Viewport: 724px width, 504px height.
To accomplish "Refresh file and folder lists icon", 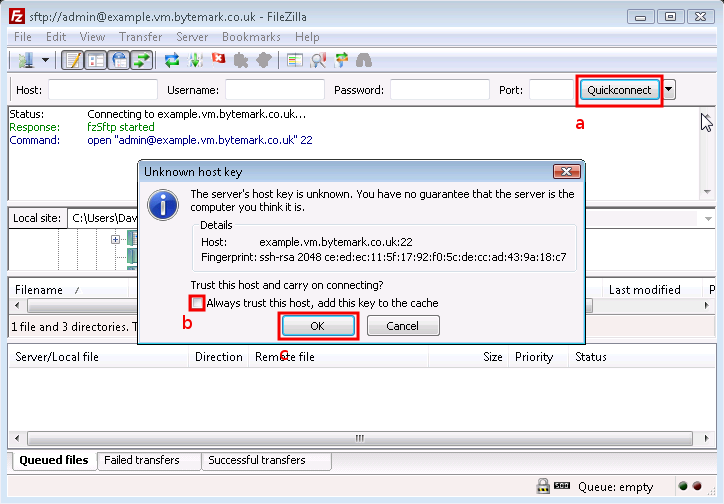I will click(x=172, y=60).
